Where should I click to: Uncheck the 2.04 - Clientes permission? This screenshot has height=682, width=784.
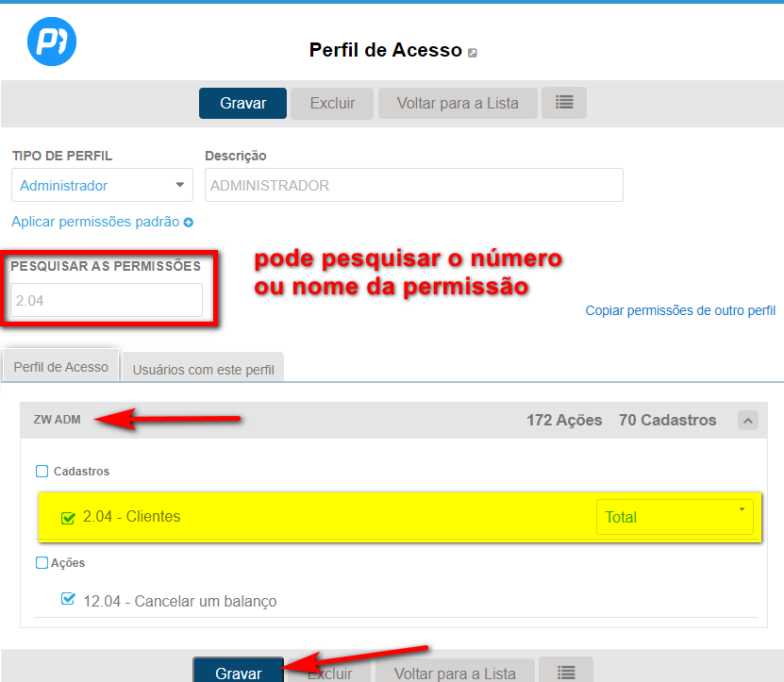click(68, 517)
